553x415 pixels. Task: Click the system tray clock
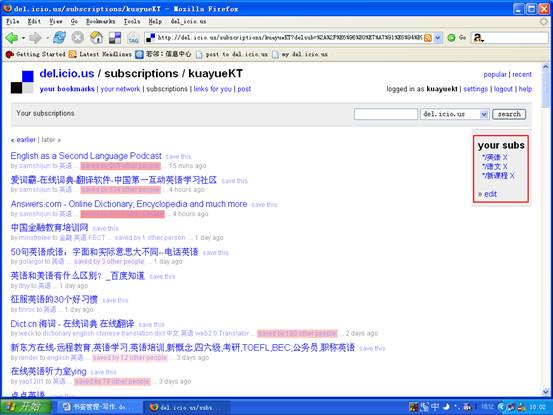[537, 407]
